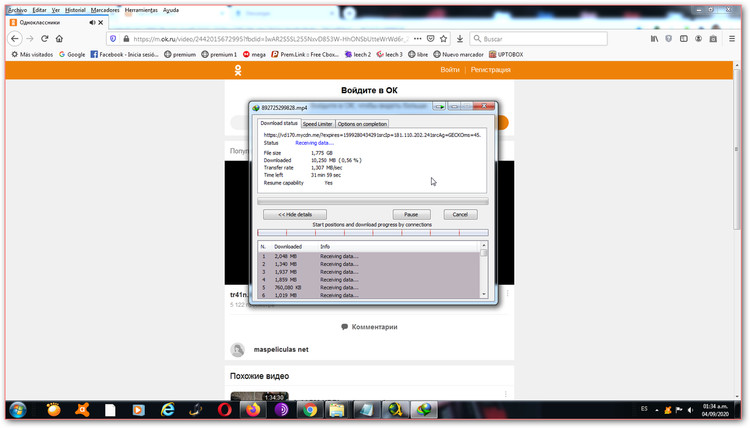The width and height of the screenshot is (750, 428).
Task: Select connection row 1 with 2,048 MB
Action: pyautogui.click(x=368, y=256)
